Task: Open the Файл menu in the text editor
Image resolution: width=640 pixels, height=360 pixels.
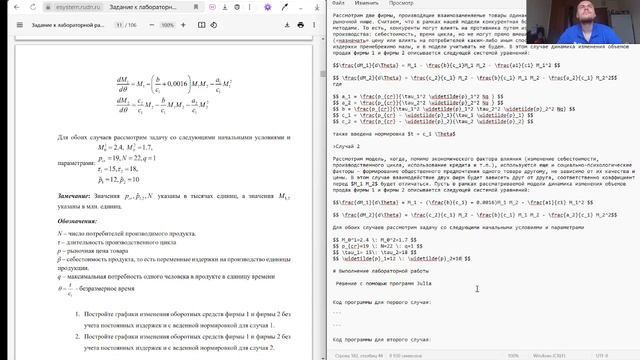Action: pos(338,3)
